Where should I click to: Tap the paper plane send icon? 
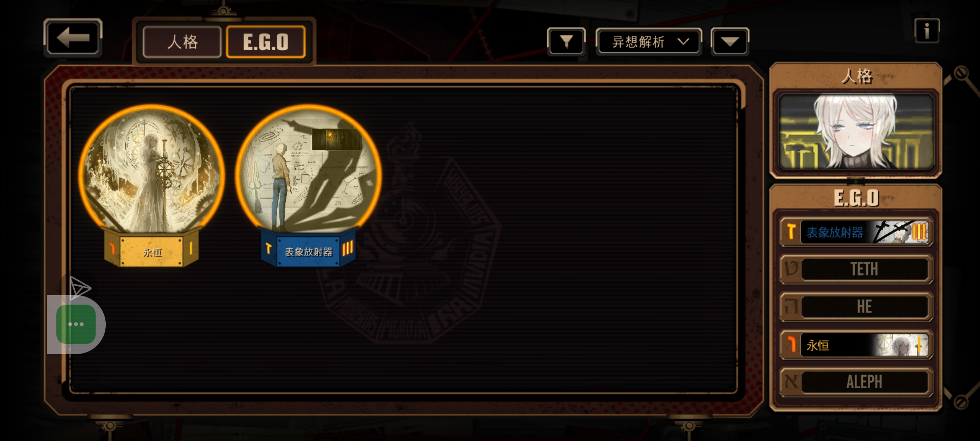tap(80, 288)
